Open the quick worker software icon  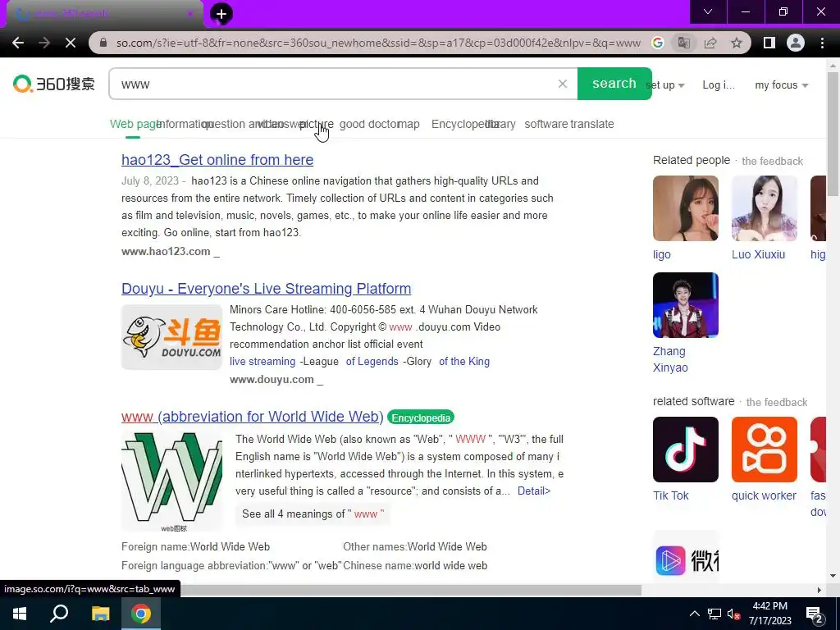(x=765, y=450)
